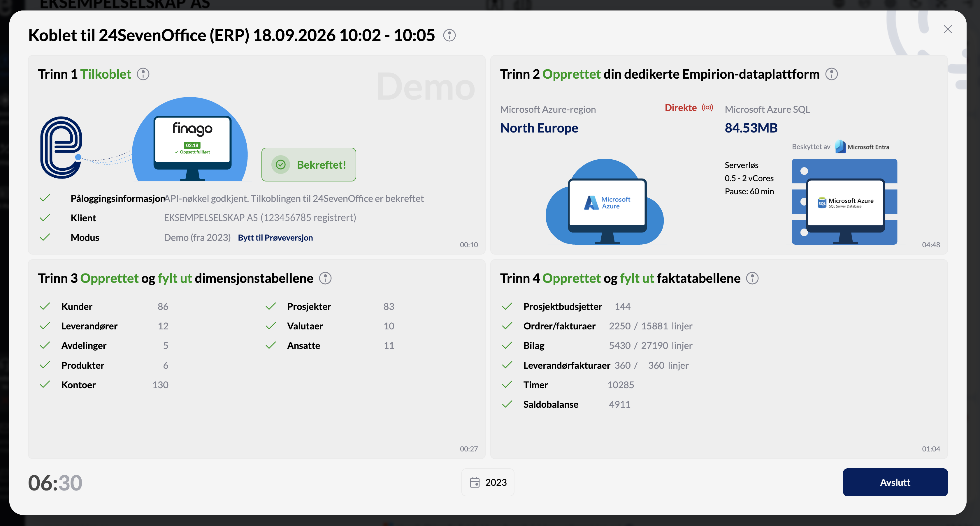
Task: Click the Ordrer/fakturaer row label
Action: (559, 326)
